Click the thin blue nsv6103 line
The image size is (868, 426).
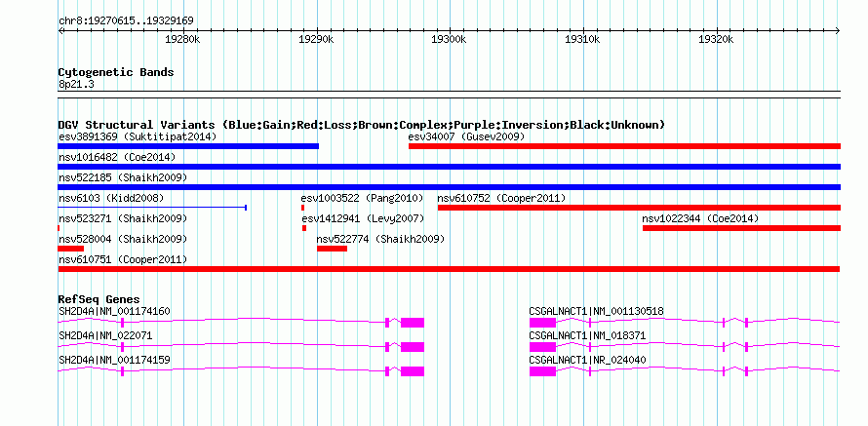click(152, 208)
